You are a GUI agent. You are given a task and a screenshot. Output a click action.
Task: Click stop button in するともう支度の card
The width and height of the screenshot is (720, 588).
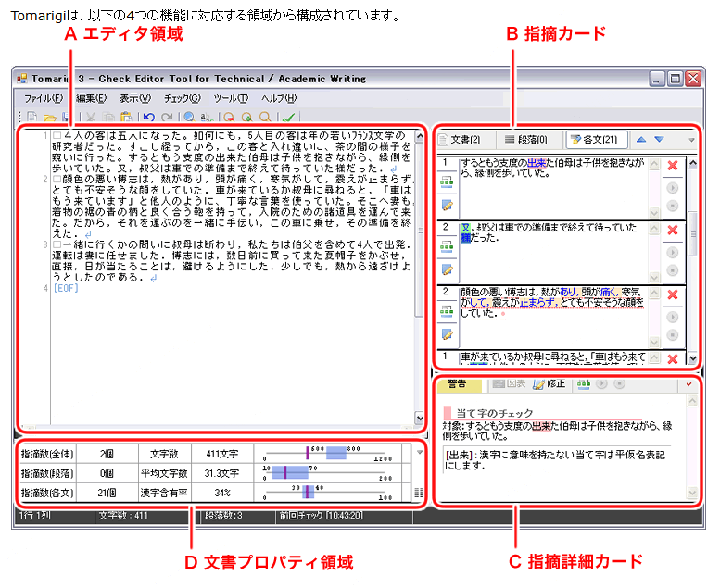[x=672, y=206]
